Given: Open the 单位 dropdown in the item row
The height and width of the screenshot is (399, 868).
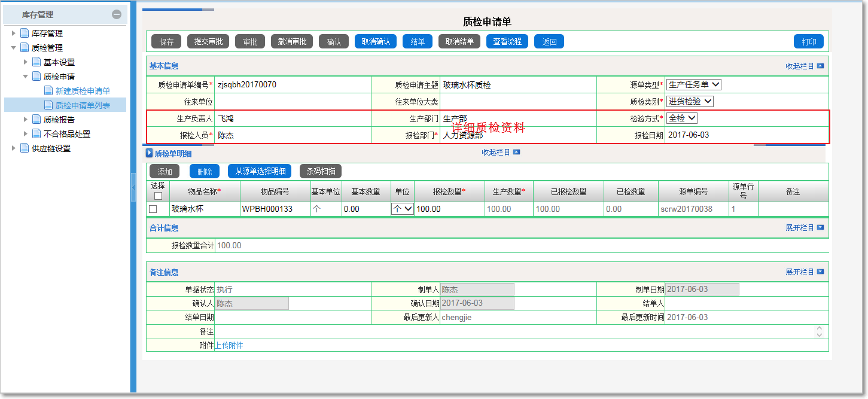Looking at the screenshot, I should point(404,210).
